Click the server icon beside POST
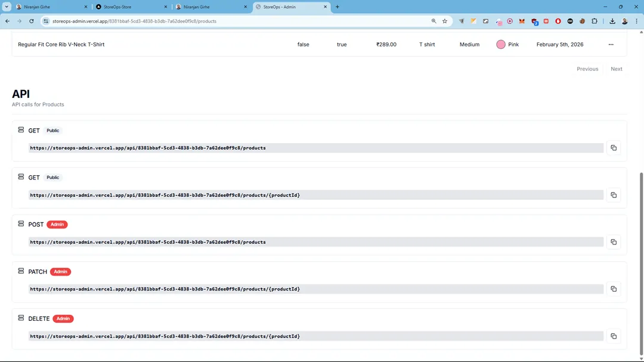The height and width of the screenshot is (362, 644). 21,224
